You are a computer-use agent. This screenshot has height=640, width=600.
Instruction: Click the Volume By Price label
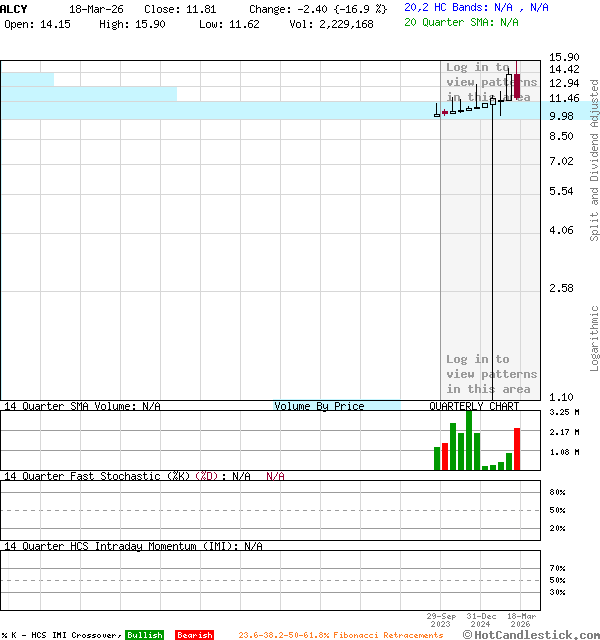[x=319, y=407]
